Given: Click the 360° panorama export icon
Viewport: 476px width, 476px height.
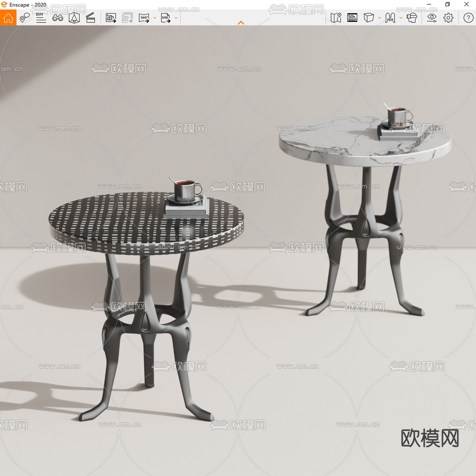Looking at the screenshot, I should 144,18.
